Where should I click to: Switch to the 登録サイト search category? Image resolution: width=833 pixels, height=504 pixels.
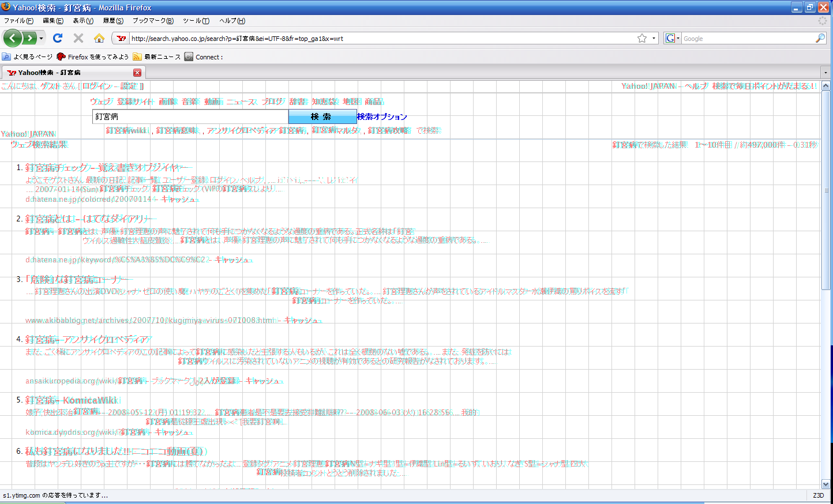pyautogui.click(x=136, y=101)
